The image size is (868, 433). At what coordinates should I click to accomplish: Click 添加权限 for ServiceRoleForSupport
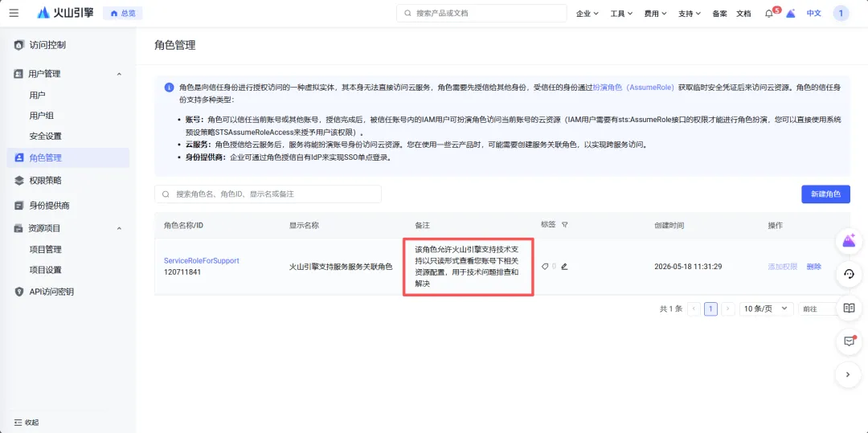click(782, 267)
